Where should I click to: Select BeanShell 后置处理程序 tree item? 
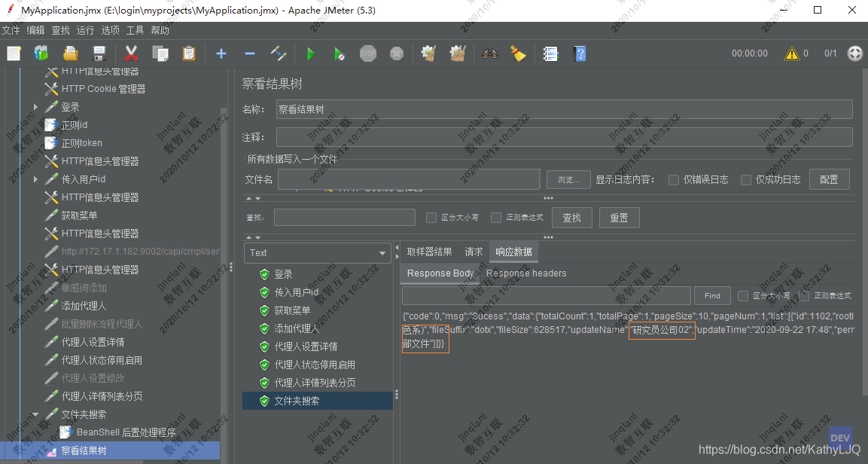click(126, 432)
